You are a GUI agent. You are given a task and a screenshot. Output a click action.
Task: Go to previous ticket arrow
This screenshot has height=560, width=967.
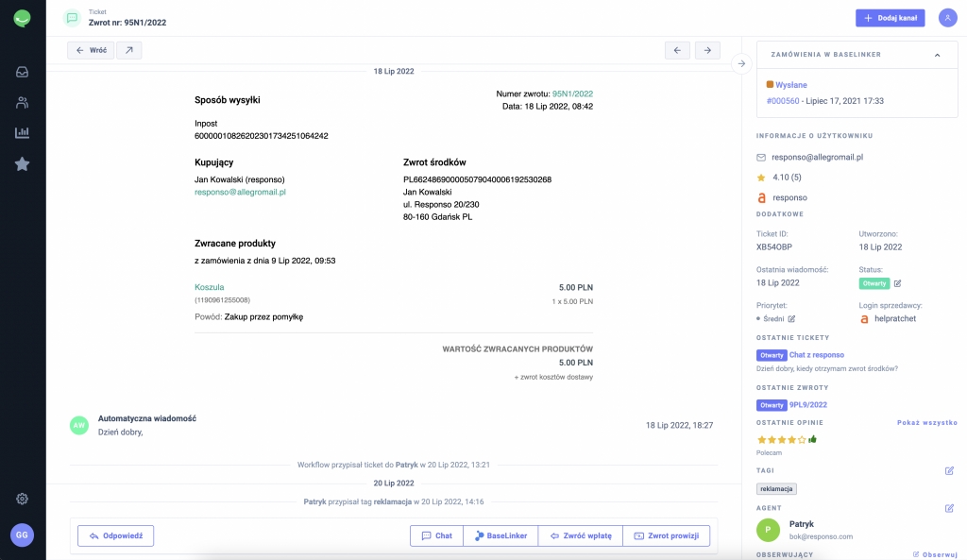(677, 50)
